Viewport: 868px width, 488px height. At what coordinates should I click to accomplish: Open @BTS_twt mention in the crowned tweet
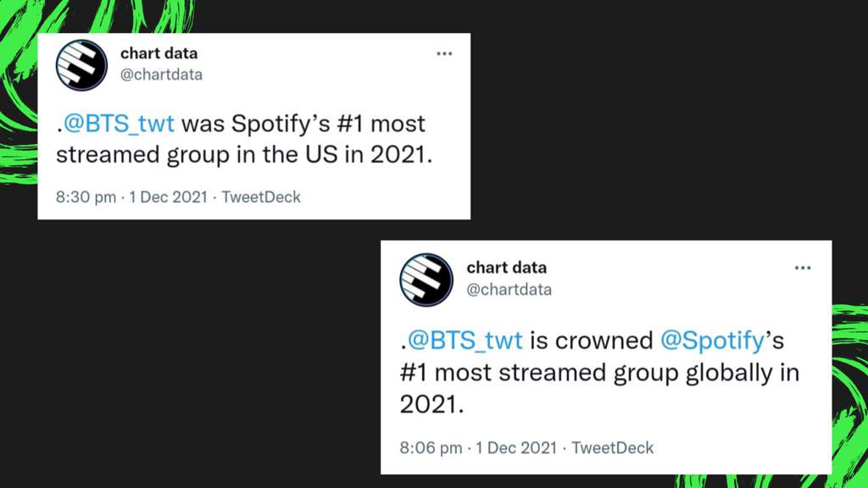pyautogui.click(x=465, y=340)
